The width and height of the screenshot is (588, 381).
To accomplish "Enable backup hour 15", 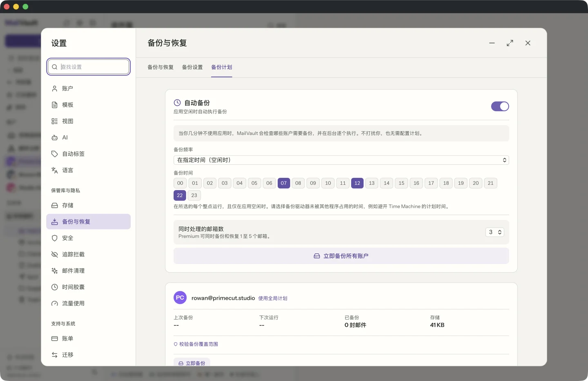I will (401, 183).
